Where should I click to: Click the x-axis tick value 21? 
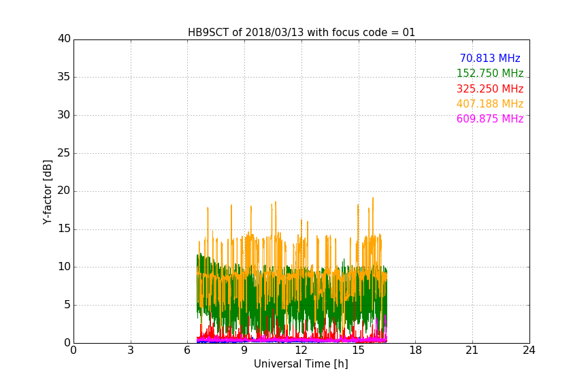pos(472,350)
